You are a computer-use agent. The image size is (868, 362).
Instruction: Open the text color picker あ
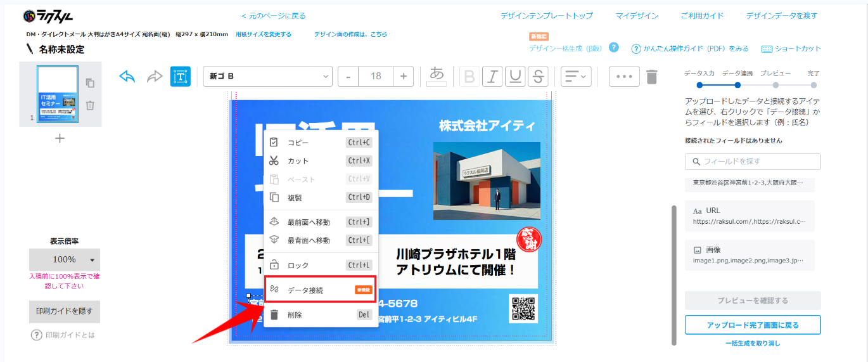click(437, 76)
